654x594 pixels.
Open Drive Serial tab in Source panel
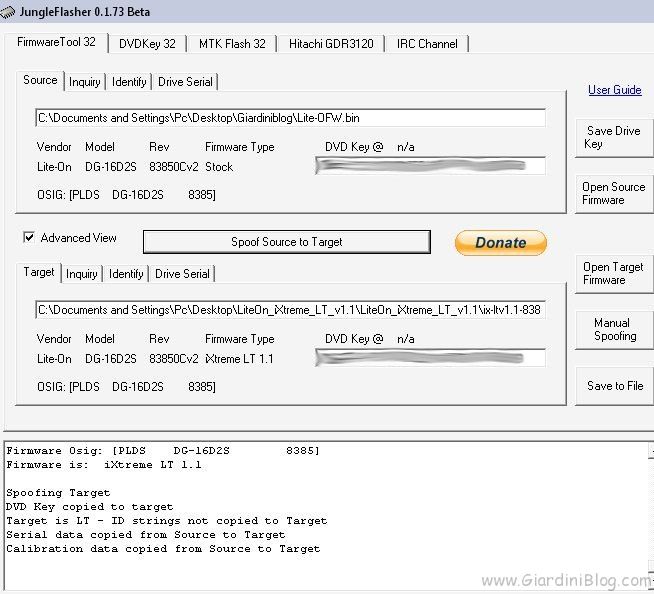click(185, 82)
